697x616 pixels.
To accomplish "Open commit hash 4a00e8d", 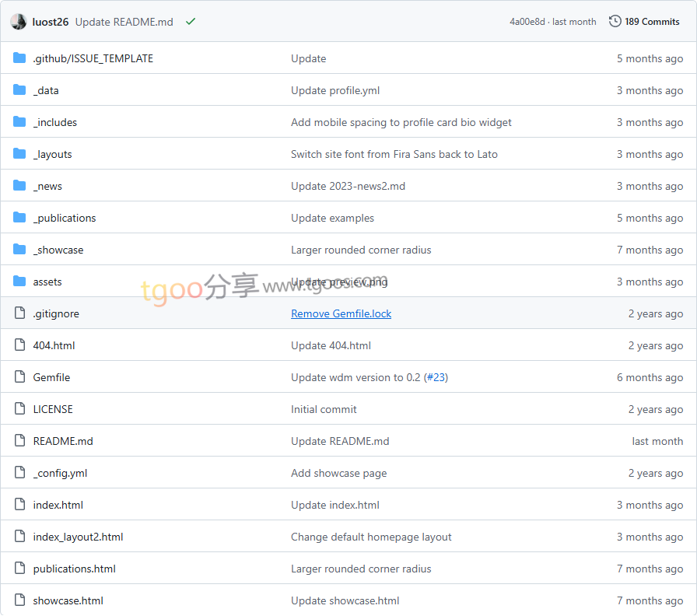I will 527,22.
